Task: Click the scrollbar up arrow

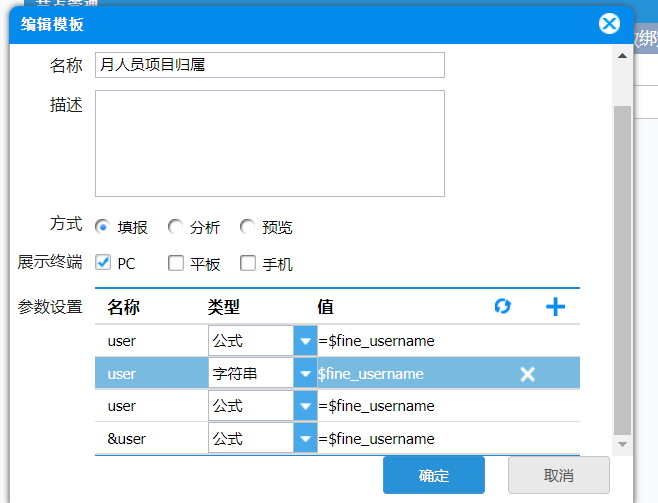Action: (622, 56)
